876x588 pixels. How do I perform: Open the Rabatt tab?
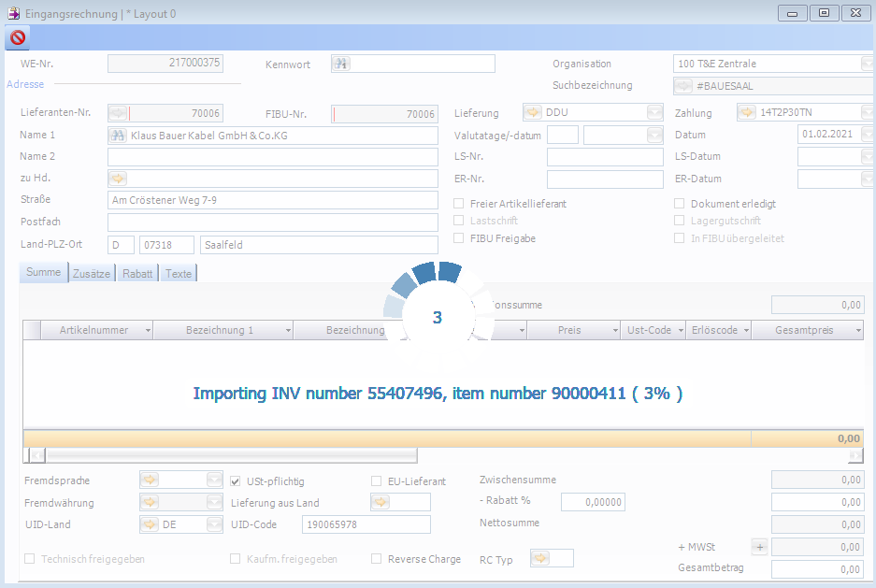[x=137, y=273]
